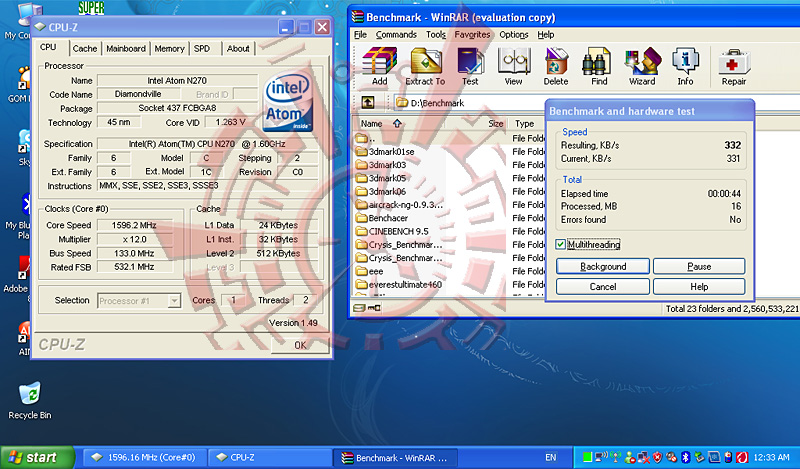Open the Help menu in WinRAR

pos(545,35)
